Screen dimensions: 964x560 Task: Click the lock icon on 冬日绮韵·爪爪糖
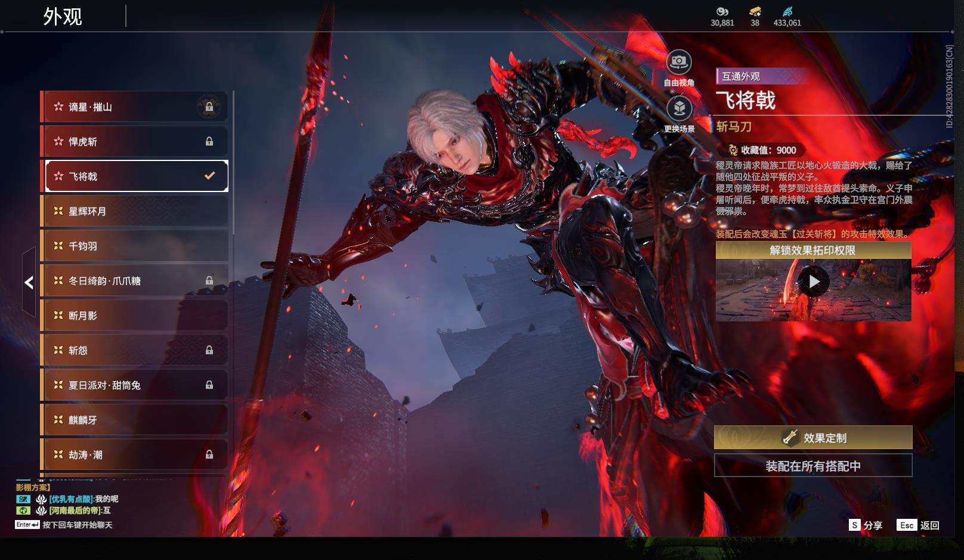pyautogui.click(x=209, y=281)
